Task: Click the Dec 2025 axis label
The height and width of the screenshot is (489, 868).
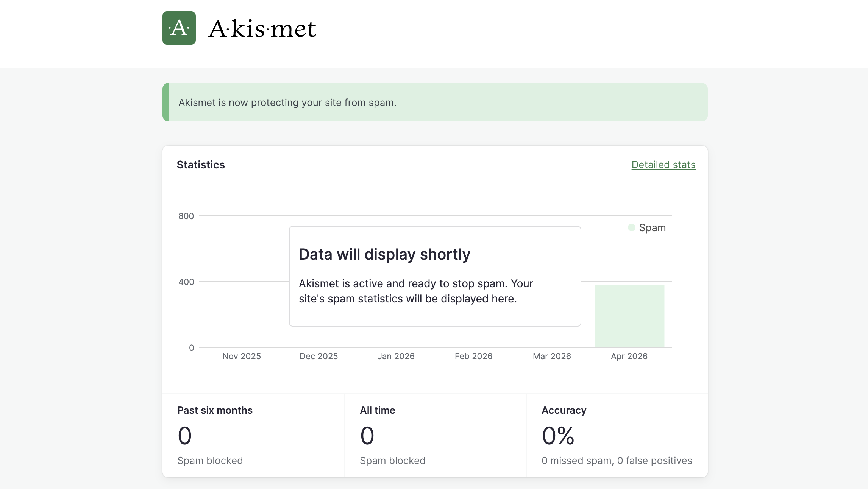Action: click(318, 356)
